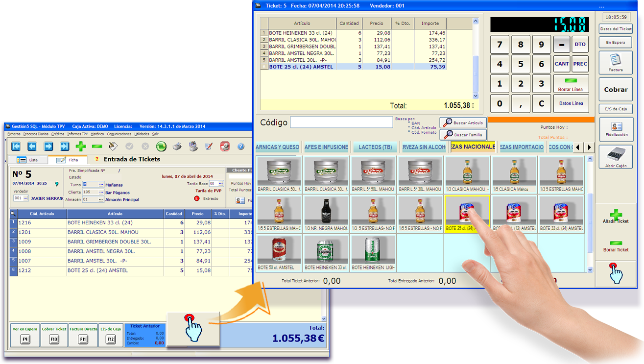
Task: Click the red Extracto icon
Action: tap(197, 198)
